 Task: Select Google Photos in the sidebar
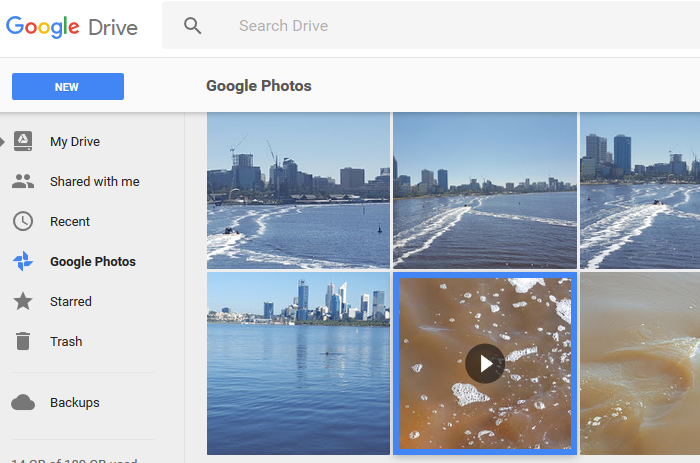(93, 262)
